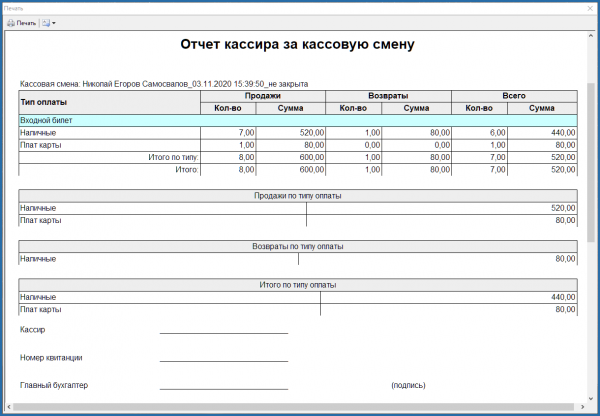
Task: Click the vertical scrollbar thumb
Action: [590, 160]
